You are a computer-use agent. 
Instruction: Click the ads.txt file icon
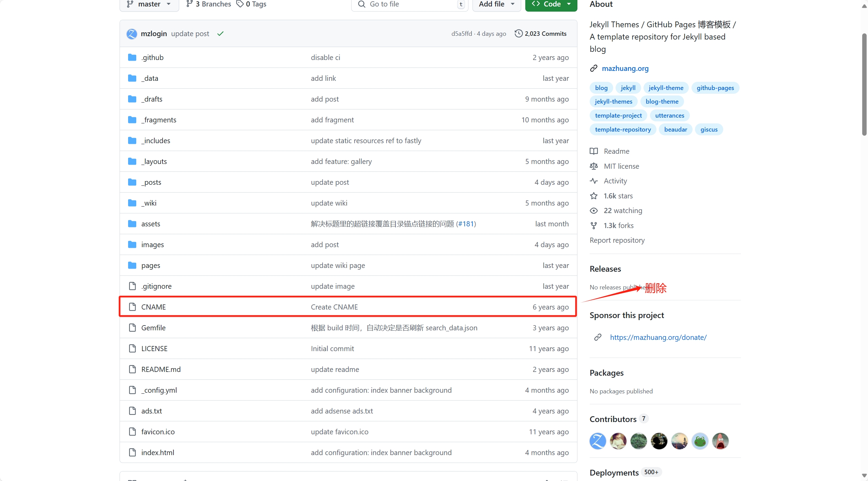coord(133,411)
